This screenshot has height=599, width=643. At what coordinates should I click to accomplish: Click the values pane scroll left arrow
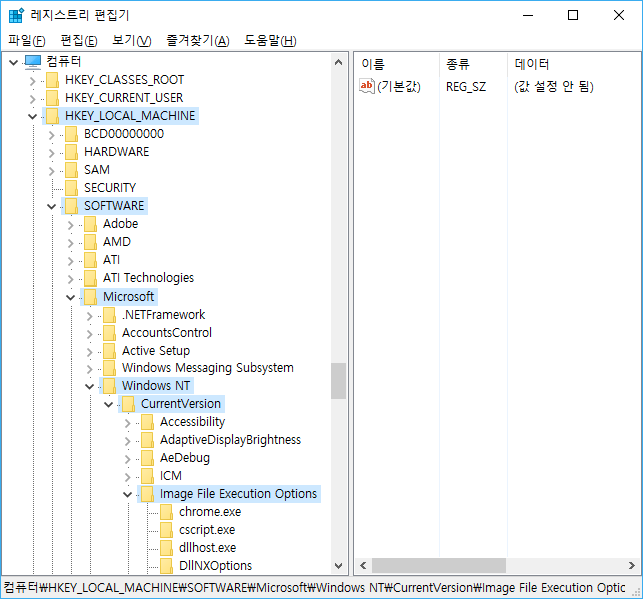(363, 566)
